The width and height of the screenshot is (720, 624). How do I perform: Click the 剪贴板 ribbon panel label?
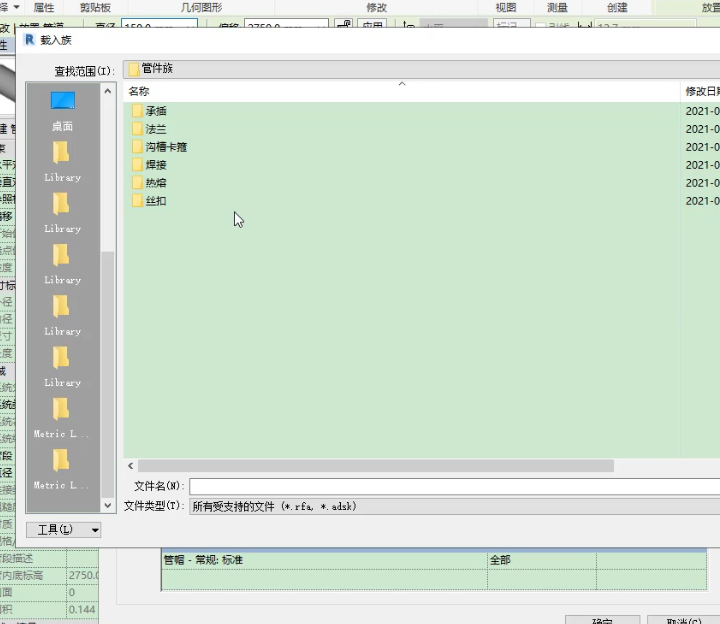point(96,7)
